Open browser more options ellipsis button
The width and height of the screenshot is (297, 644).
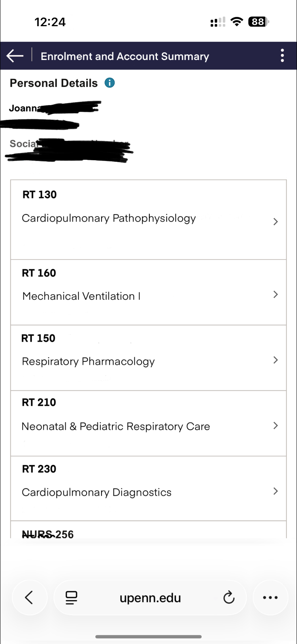(270, 598)
